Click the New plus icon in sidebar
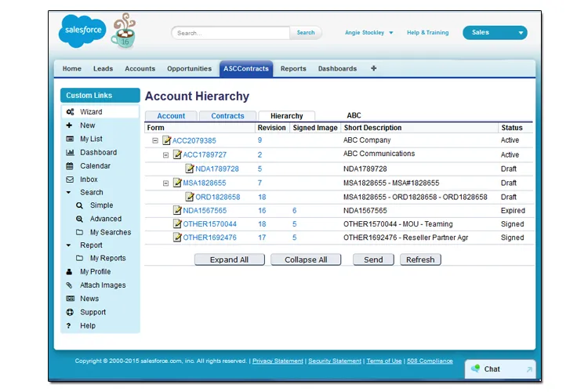The height and width of the screenshot is (392, 588). 69,125
